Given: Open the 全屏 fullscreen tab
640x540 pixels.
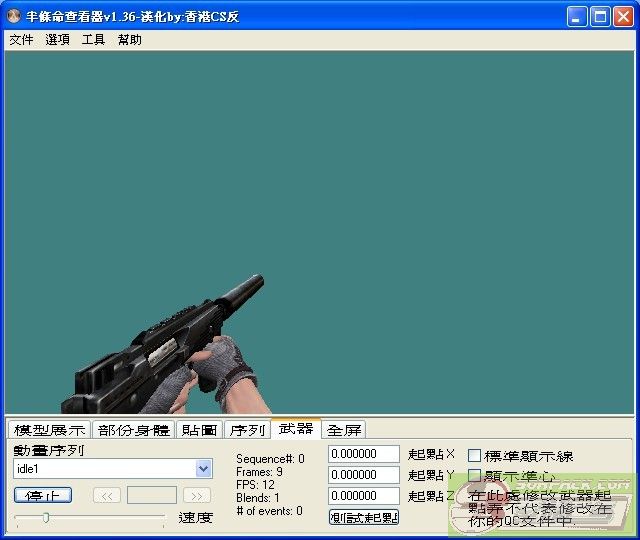Looking at the screenshot, I should (x=344, y=430).
